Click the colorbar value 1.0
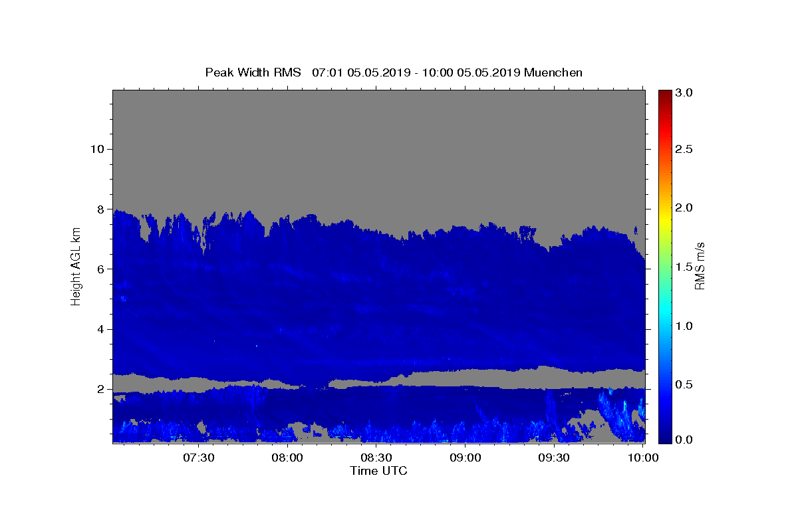Viewport: 798px width, 532px height. [x=685, y=326]
